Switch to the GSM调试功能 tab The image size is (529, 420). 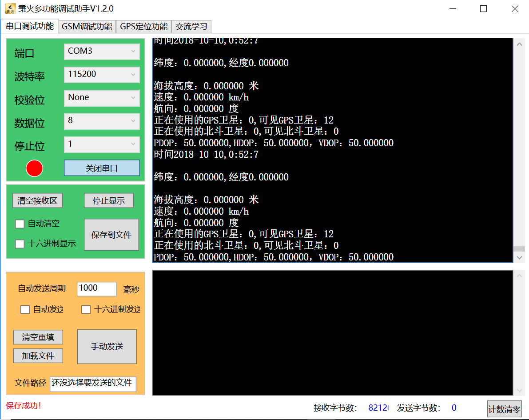click(x=87, y=27)
